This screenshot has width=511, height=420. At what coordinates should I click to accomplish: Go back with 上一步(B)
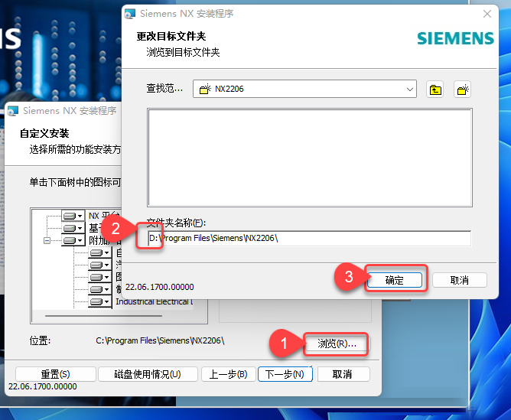point(228,374)
